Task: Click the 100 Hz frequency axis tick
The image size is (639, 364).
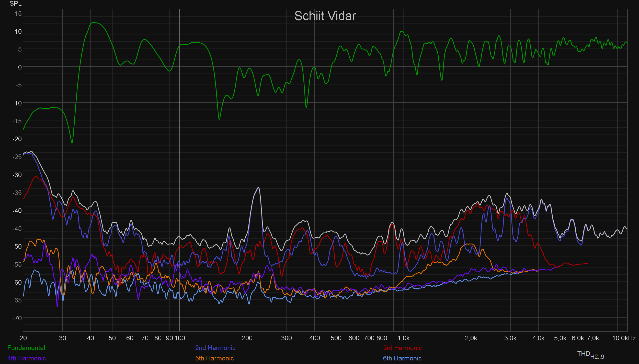Action: point(180,338)
